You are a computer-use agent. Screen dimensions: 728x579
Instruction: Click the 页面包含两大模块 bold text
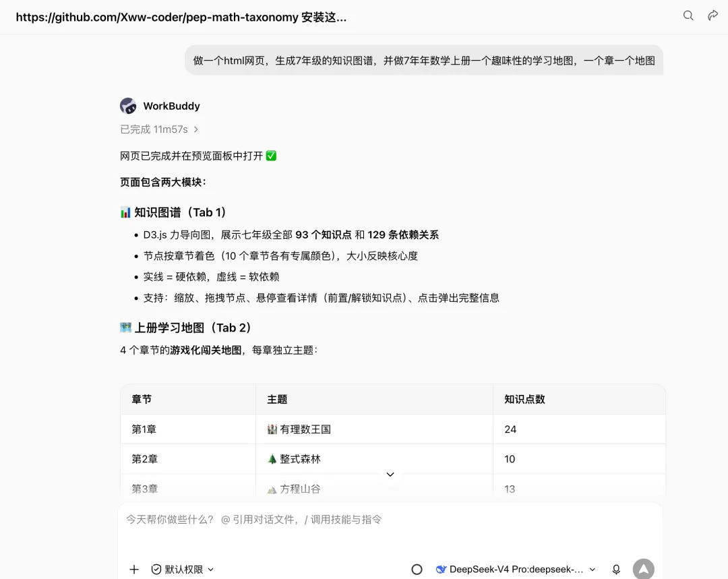pyautogui.click(x=163, y=182)
